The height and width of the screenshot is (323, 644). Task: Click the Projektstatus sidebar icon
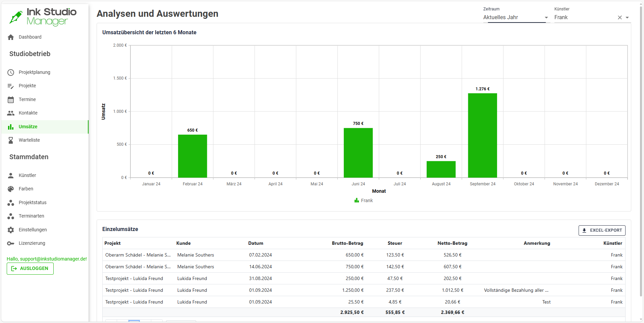(x=11, y=203)
